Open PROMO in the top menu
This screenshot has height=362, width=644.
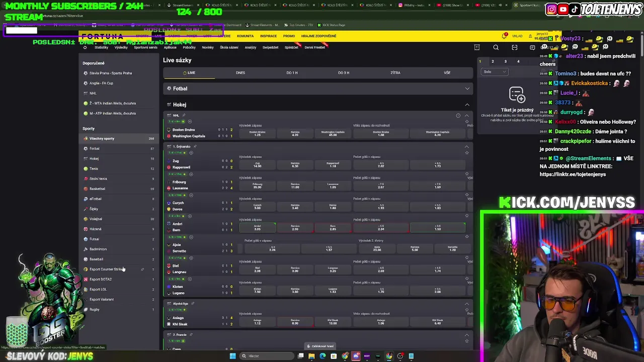tap(289, 36)
